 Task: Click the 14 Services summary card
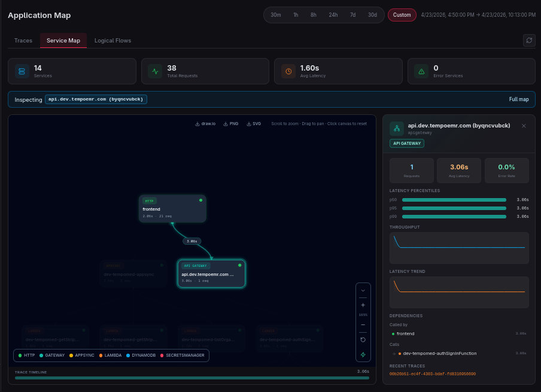[72, 71]
